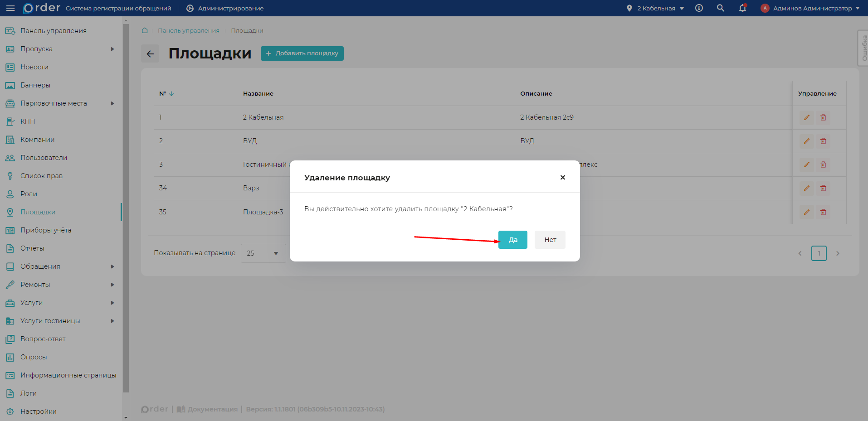
Task: Click the home icon in breadcrumbs
Action: click(x=145, y=30)
